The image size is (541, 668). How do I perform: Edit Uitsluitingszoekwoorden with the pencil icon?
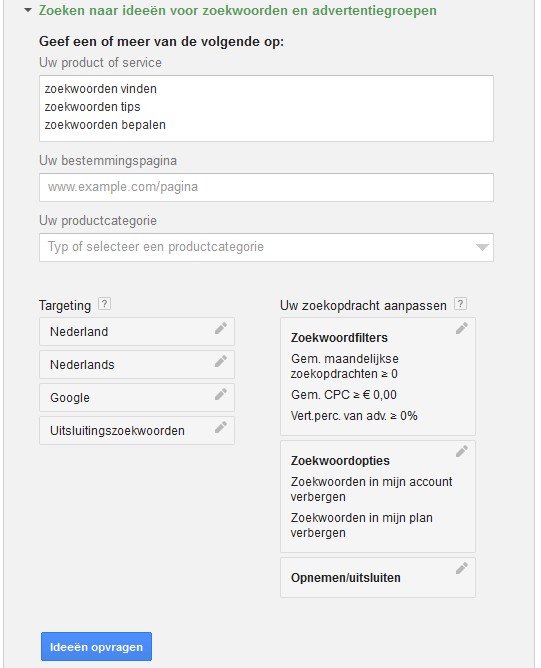pyautogui.click(x=221, y=427)
